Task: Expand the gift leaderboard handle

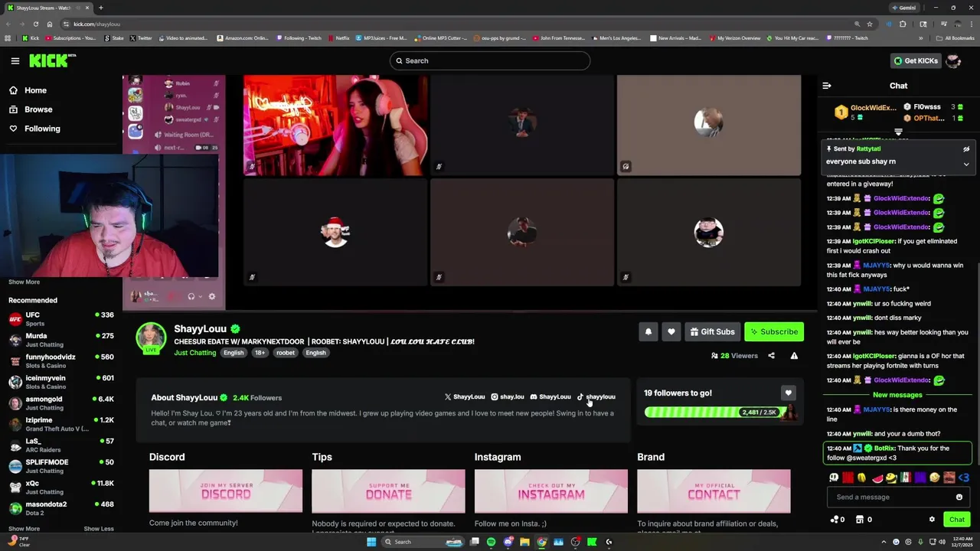Action: click(x=899, y=132)
